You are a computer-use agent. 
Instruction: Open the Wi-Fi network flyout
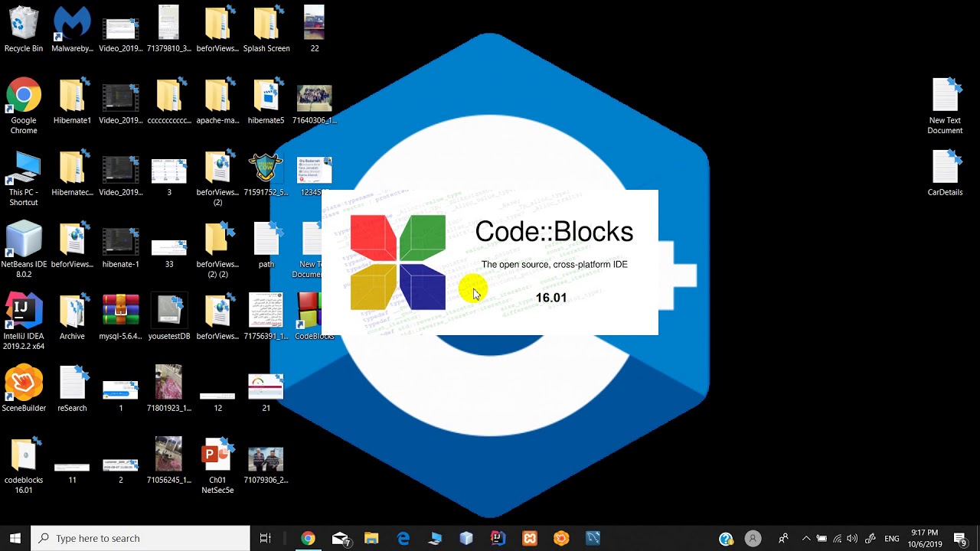pyautogui.click(x=837, y=538)
